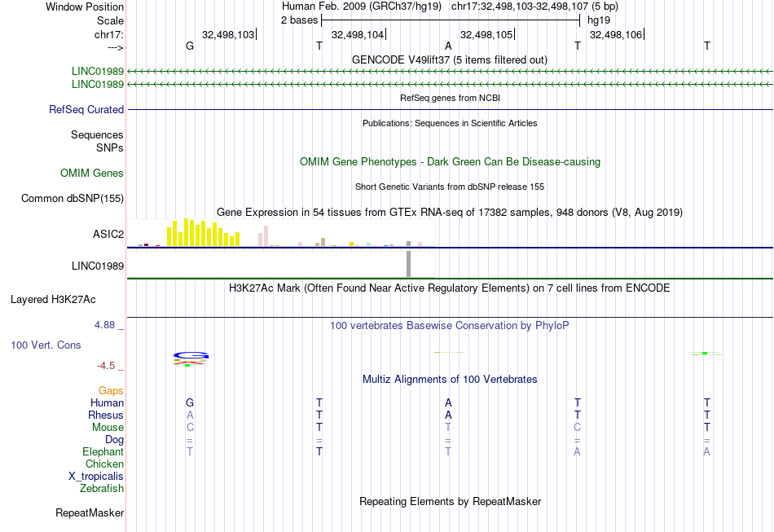The height and width of the screenshot is (532, 774).
Task: Click the 2 bases scale bar
Action: point(451,20)
